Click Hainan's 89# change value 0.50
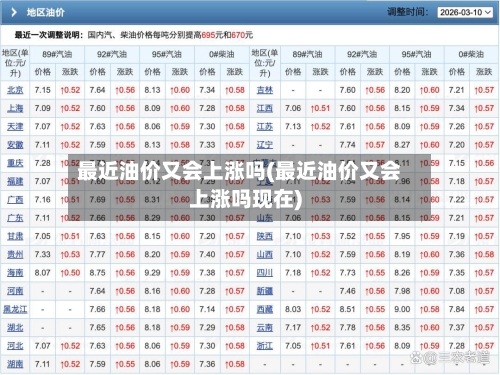The image size is (500, 375). pyautogui.click(x=70, y=273)
